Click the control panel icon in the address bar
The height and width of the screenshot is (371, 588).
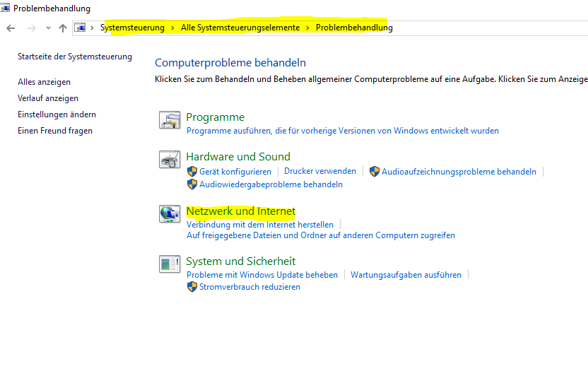point(80,28)
